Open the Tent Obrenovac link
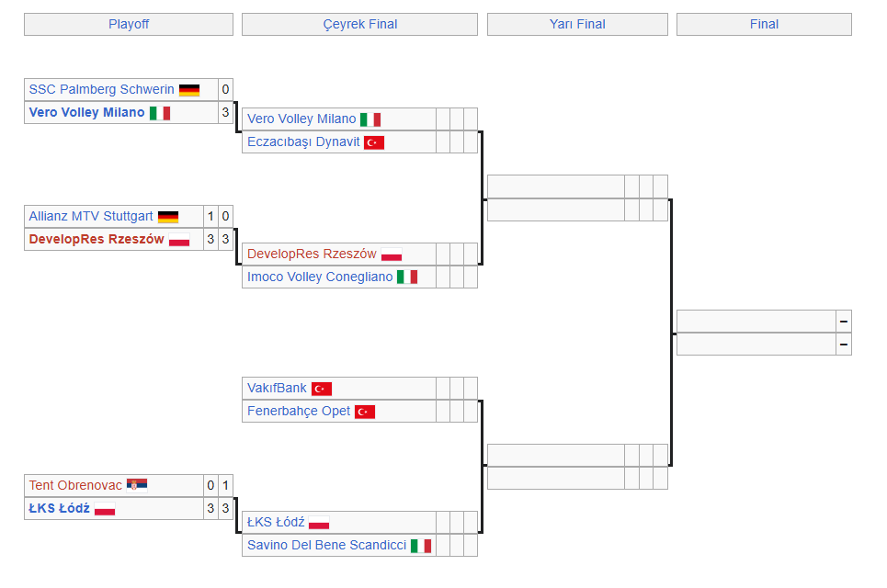Viewport: 887px width, 588px height. point(75,485)
